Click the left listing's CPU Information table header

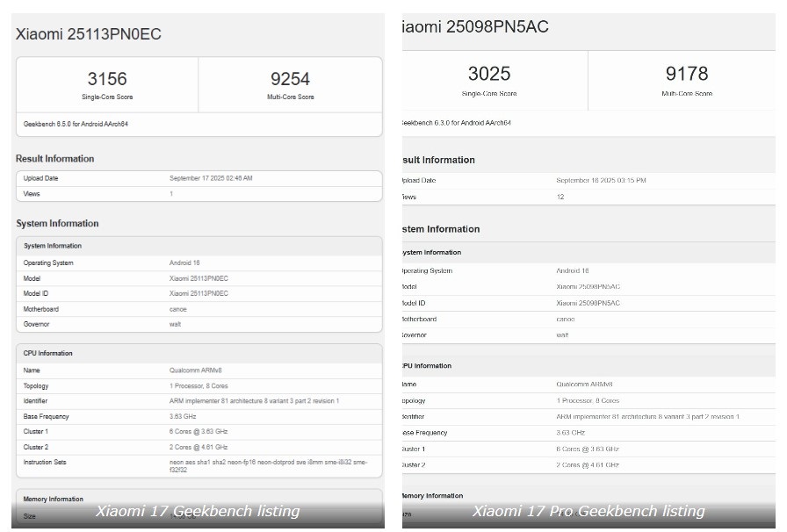coord(48,353)
